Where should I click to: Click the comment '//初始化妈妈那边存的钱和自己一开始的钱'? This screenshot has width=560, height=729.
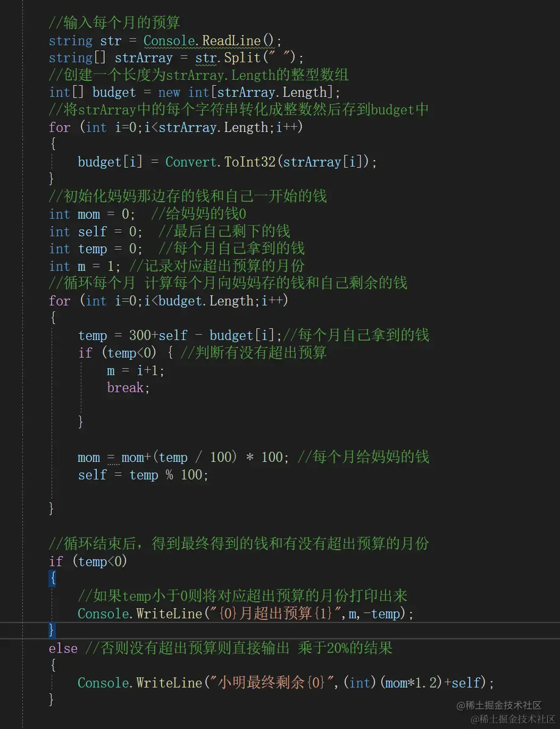[188, 196]
